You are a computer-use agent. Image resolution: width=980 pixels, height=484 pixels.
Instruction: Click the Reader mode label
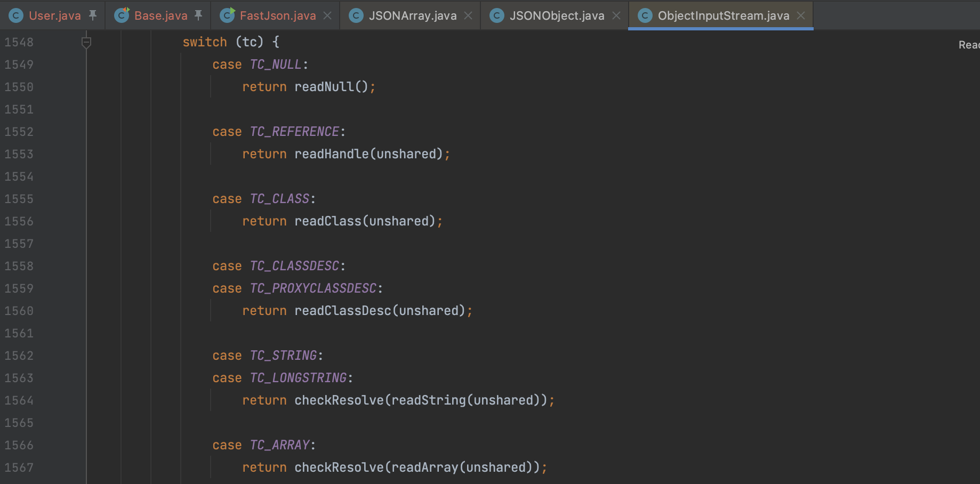(969, 45)
